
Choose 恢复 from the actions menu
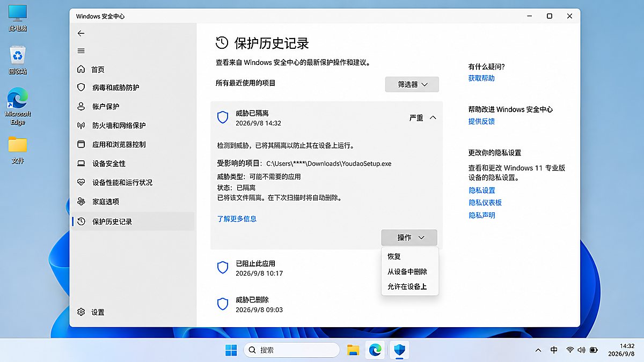click(x=409, y=257)
